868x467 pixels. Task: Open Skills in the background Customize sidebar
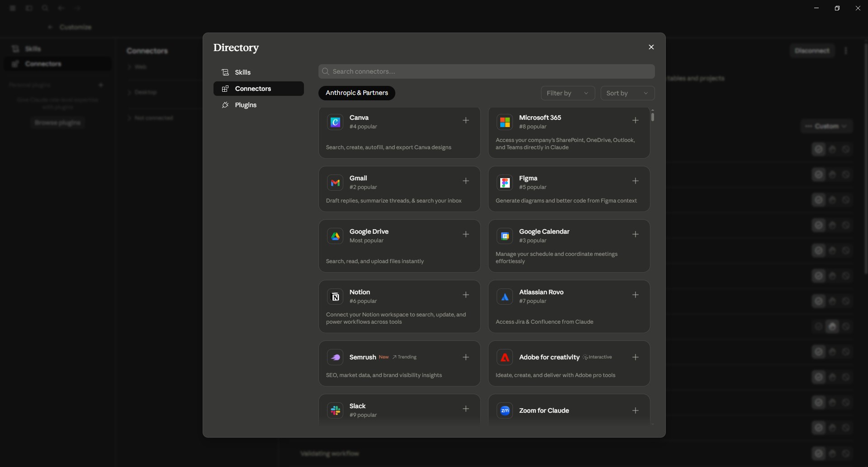tap(57, 49)
